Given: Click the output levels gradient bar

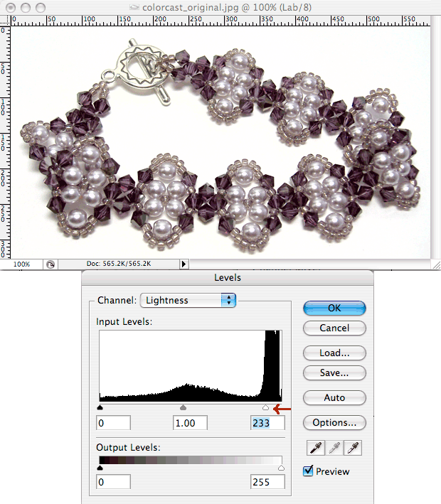Looking at the screenshot, I should click(x=191, y=460).
